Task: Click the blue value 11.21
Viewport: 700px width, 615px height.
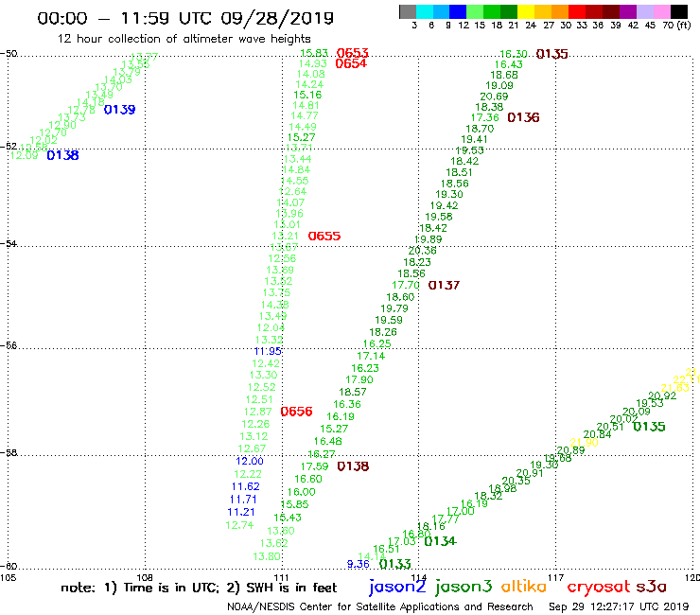Action: click(241, 512)
